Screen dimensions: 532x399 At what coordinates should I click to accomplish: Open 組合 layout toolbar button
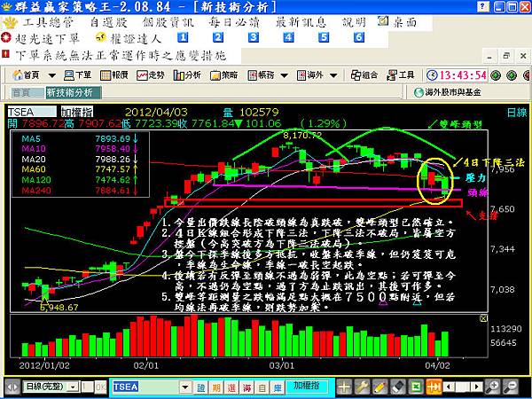364,75
